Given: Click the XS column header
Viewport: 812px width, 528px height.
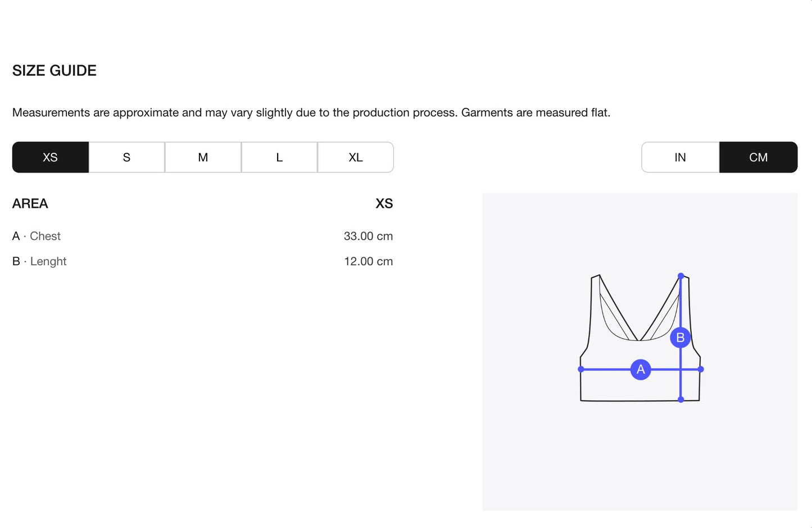Looking at the screenshot, I should click(384, 203).
